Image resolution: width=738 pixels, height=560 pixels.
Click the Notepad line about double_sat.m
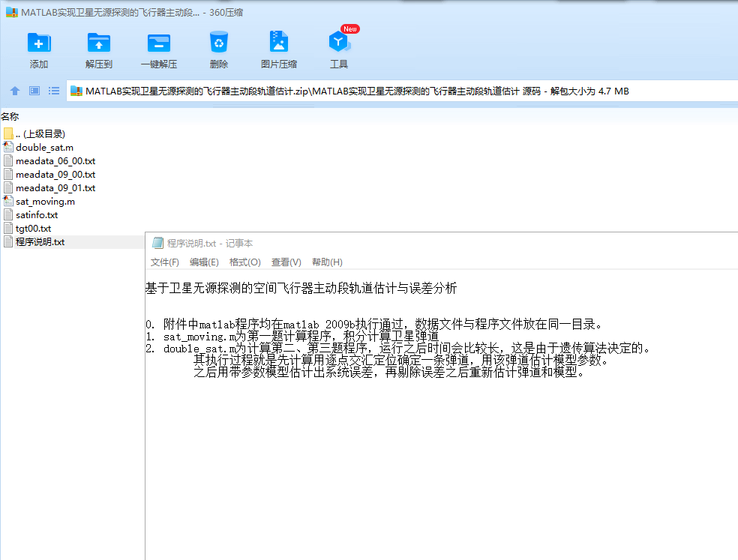tap(398, 349)
